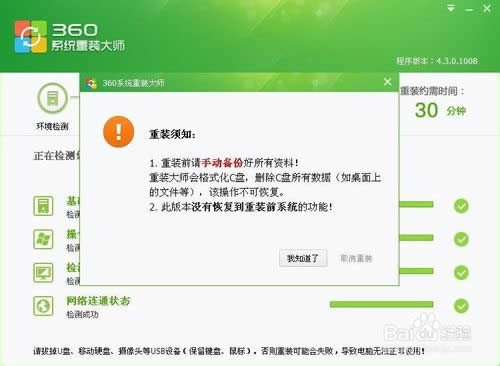Click the basic hardware check icon
500x366 pixels.
(43, 206)
